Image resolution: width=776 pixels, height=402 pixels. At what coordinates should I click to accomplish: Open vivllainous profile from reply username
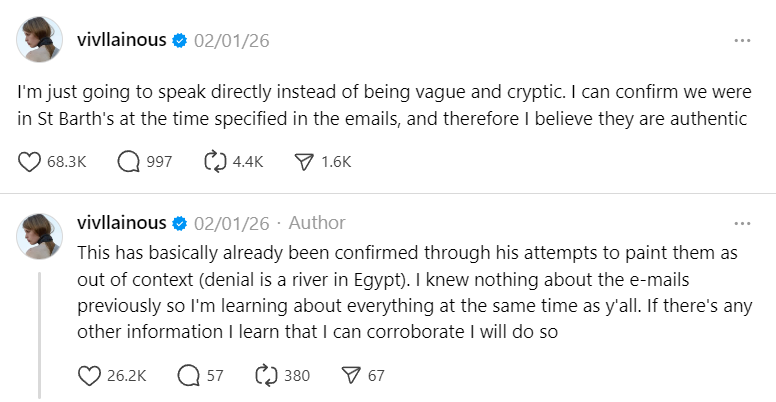(x=120, y=223)
